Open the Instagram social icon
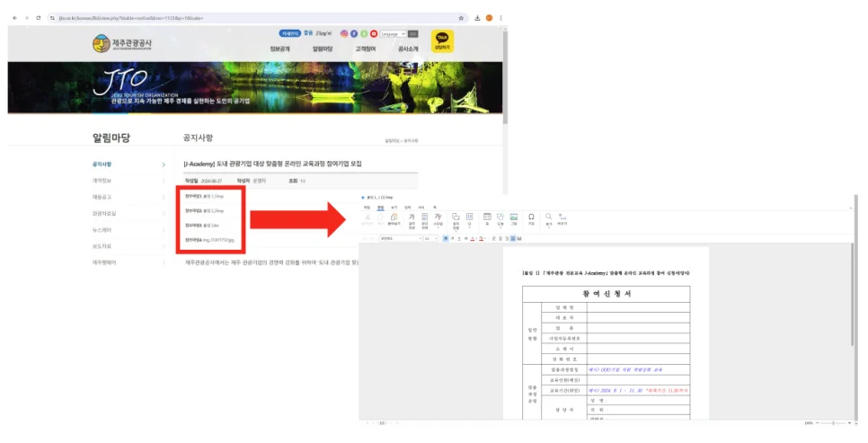The width and height of the screenshot is (868, 443). (x=344, y=34)
